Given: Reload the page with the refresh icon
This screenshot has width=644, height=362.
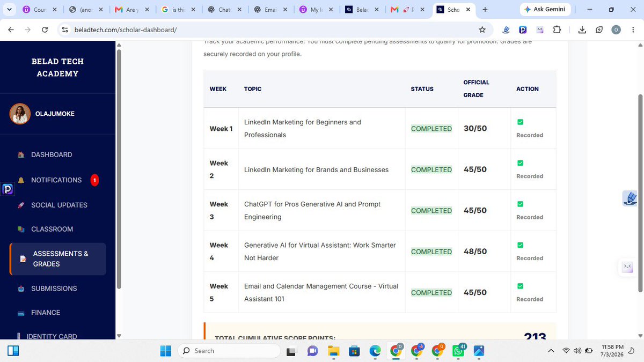Looking at the screenshot, I should click(x=45, y=30).
